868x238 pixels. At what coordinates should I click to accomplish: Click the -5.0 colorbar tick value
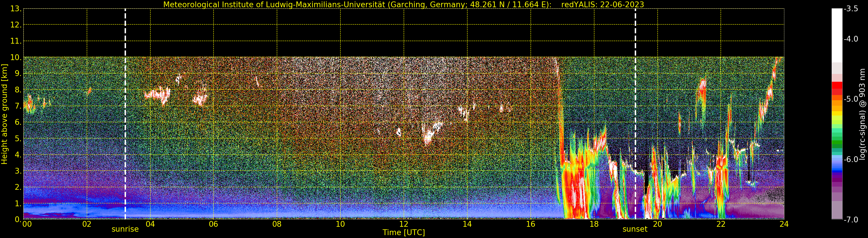(x=851, y=99)
